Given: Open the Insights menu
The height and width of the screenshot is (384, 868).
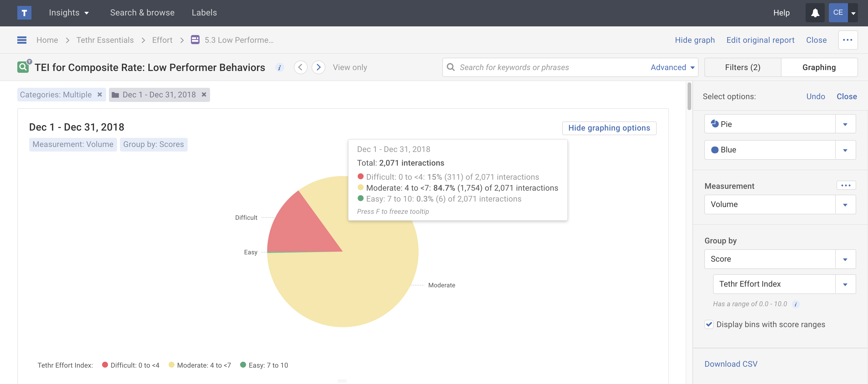Looking at the screenshot, I should coord(69,13).
